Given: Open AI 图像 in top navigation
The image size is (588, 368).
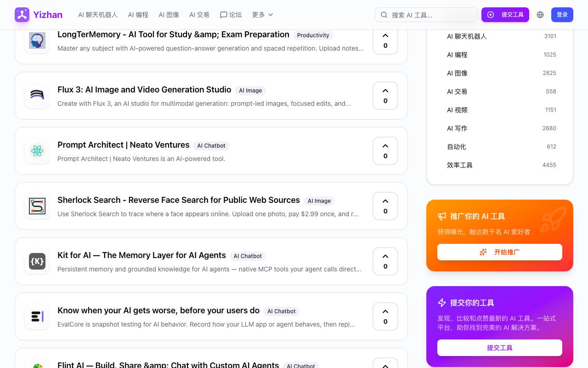Looking at the screenshot, I should click(169, 15).
